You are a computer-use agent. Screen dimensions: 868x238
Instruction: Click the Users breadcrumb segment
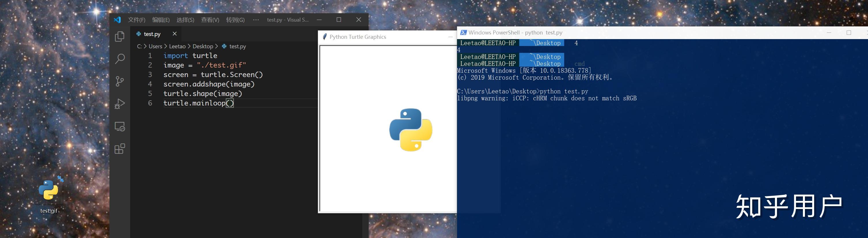pyautogui.click(x=155, y=46)
